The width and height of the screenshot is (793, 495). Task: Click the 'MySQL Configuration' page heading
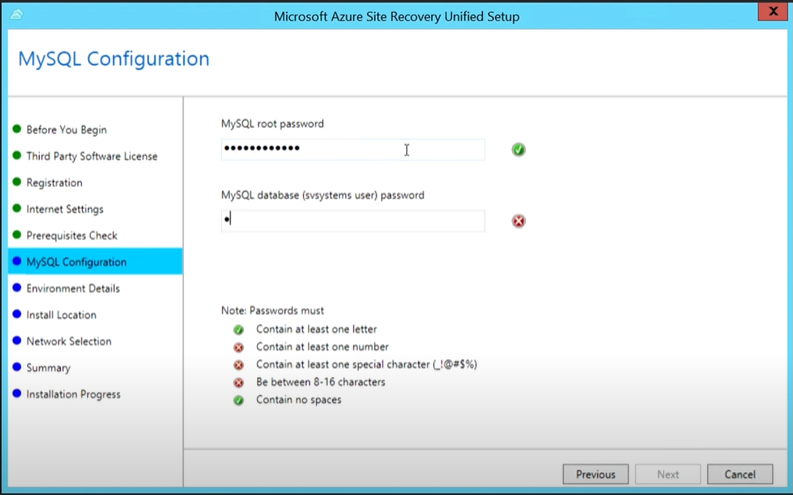[114, 59]
